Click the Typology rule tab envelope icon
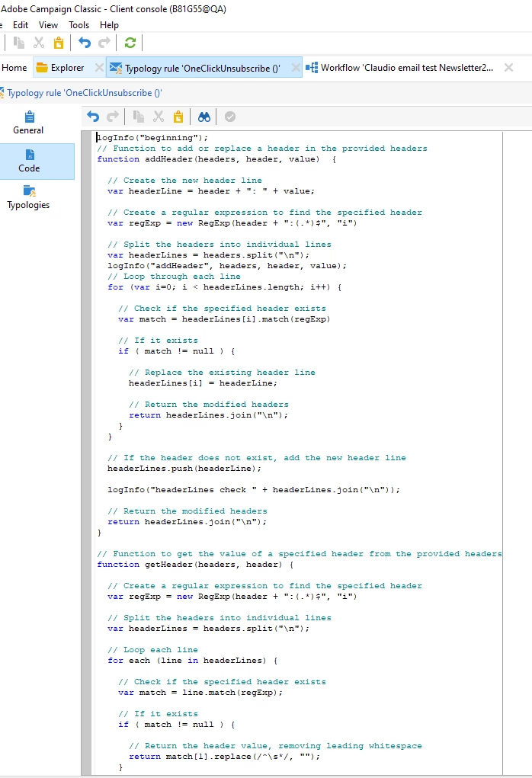The image size is (532, 778). (x=116, y=68)
